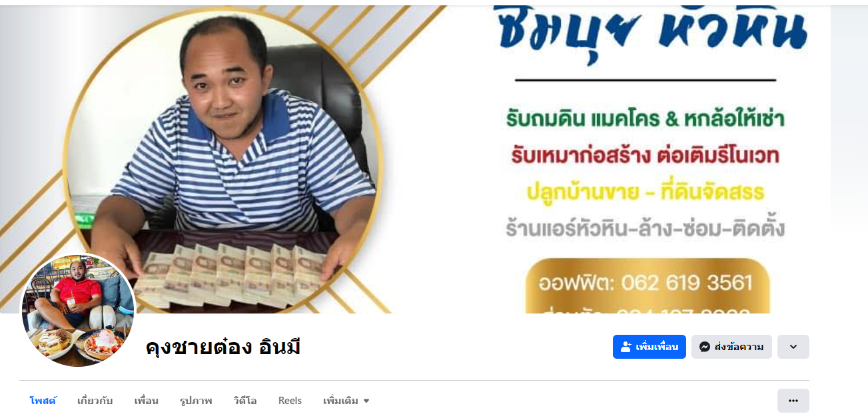Click the green service text line on cover

pyautogui.click(x=645, y=120)
